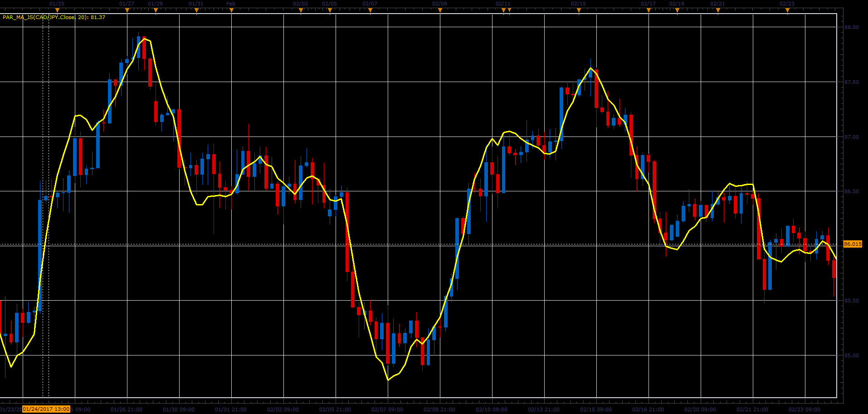Click the 02/05 21:00 time axis label
868x414 pixels.
[x=335, y=409]
